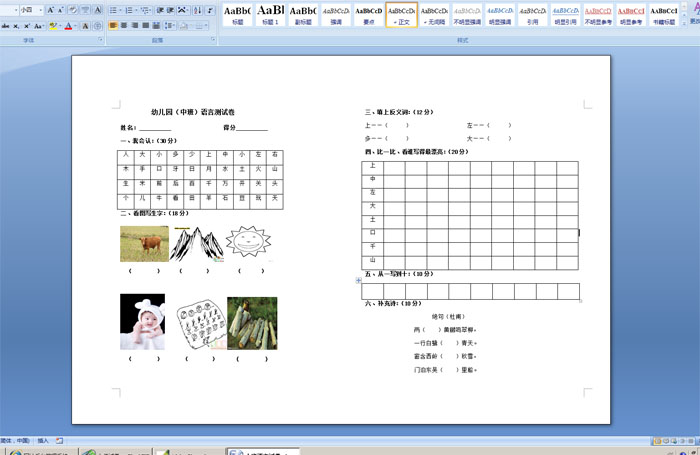
Task: Click the multilevel list icon
Action: (146, 10)
